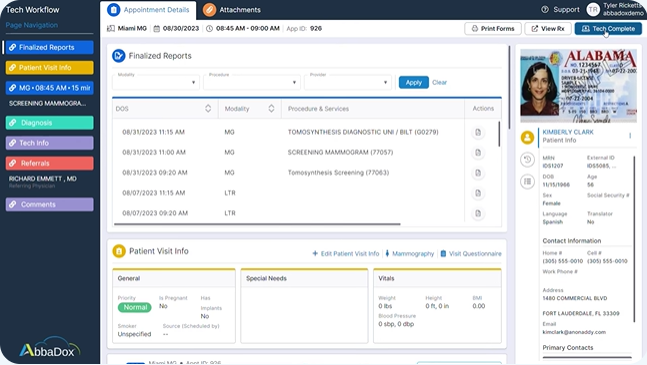The image size is (647, 365).
Task: Click the View Rx button
Action: pos(548,28)
